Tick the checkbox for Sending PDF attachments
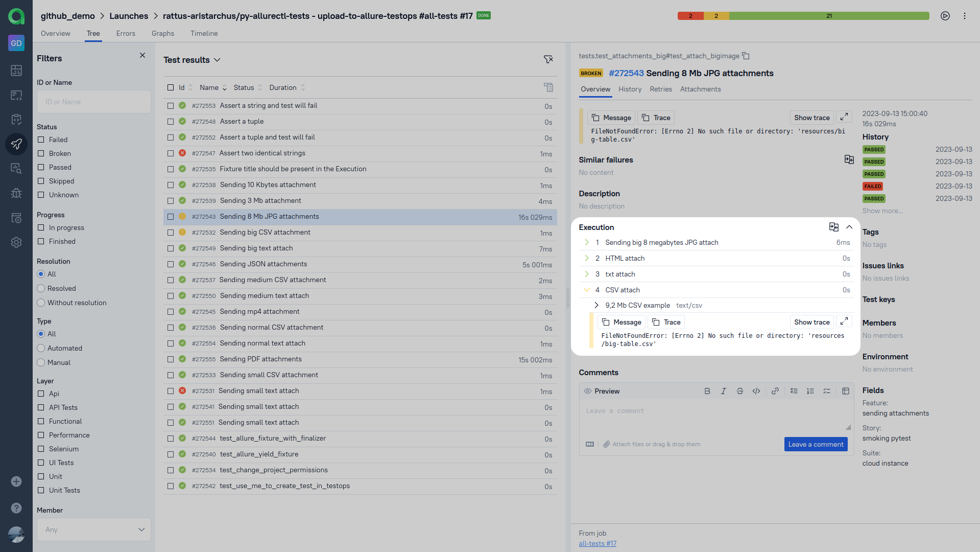This screenshot has width=980, height=552. (171, 359)
